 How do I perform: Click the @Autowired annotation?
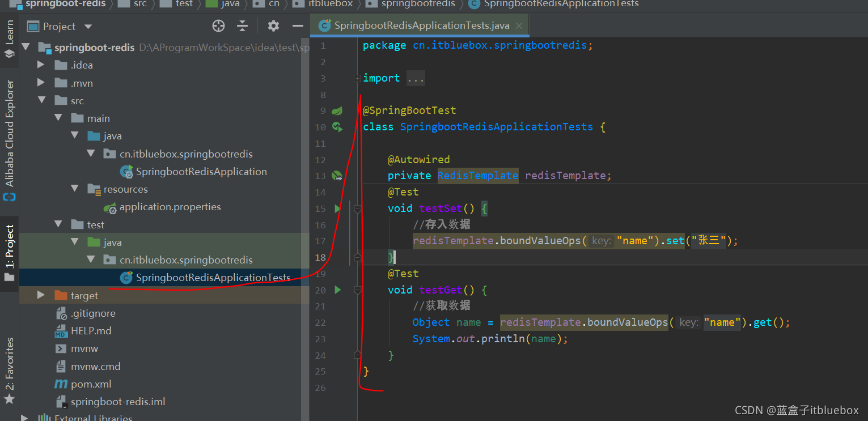[x=418, y=160]
